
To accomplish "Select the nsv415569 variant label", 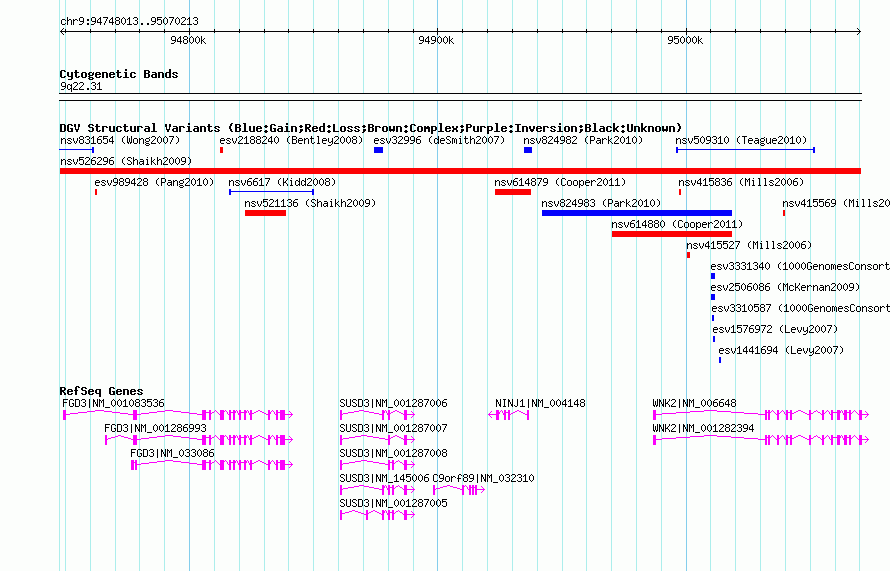I will click(836, 203).
